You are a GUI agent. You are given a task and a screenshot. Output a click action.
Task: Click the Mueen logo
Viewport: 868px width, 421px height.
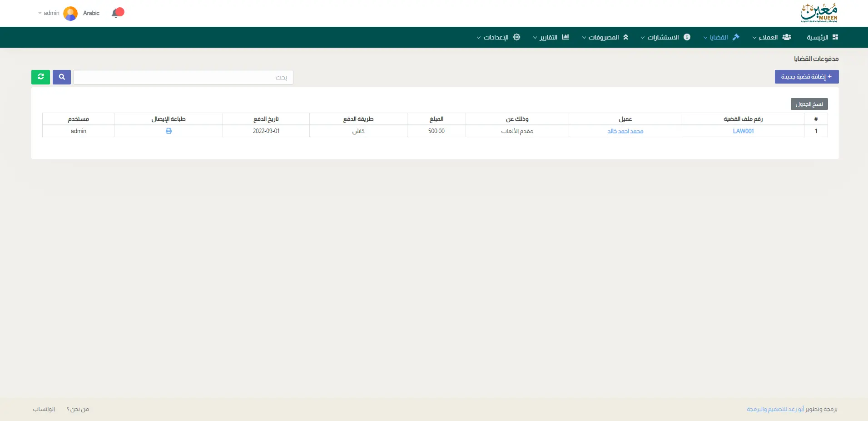[x=819, y=13]
